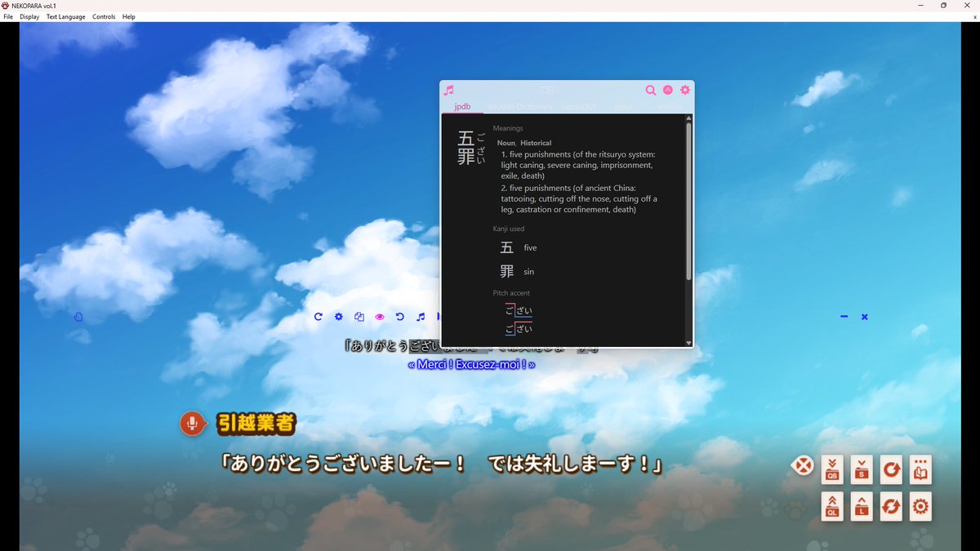
Task: Click the kanji 五 meaning 'five'
Action: pyautogui.click(x=507, y=247)
